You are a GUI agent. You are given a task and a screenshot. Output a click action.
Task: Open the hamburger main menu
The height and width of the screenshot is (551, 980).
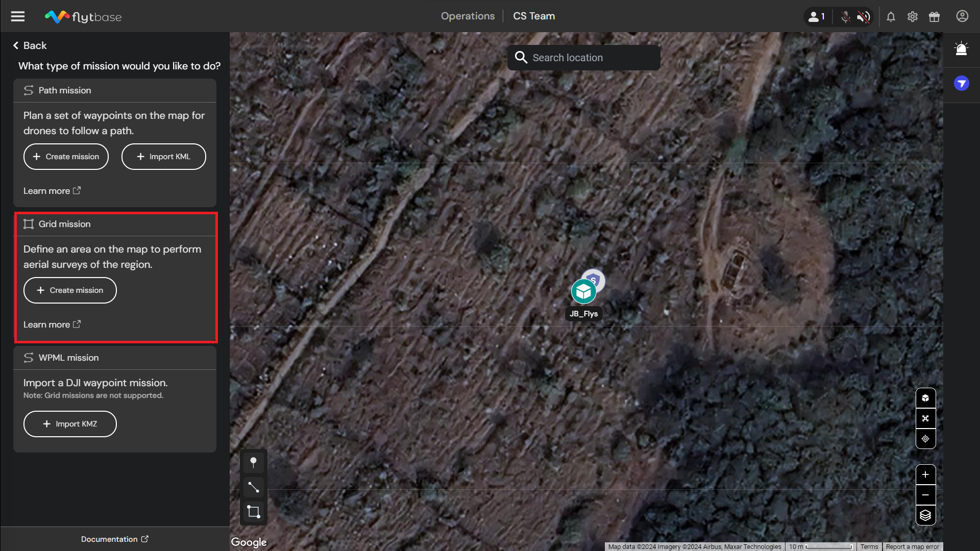click(18, 16)
